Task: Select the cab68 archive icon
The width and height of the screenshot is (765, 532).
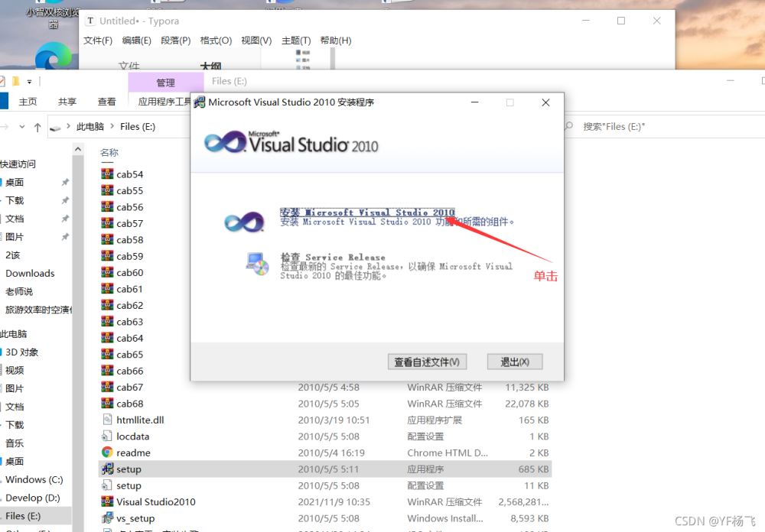Action: click(x=107, y=403)
